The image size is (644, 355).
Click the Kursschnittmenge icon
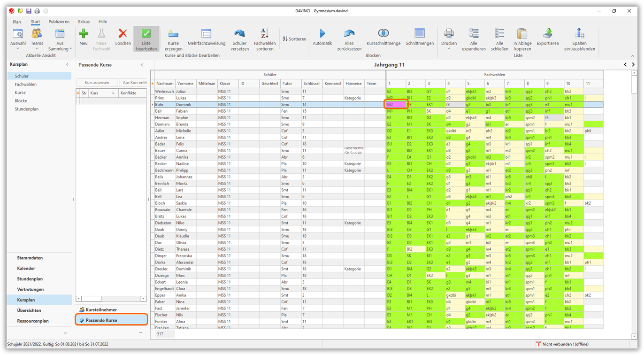(x=383, y=34)
